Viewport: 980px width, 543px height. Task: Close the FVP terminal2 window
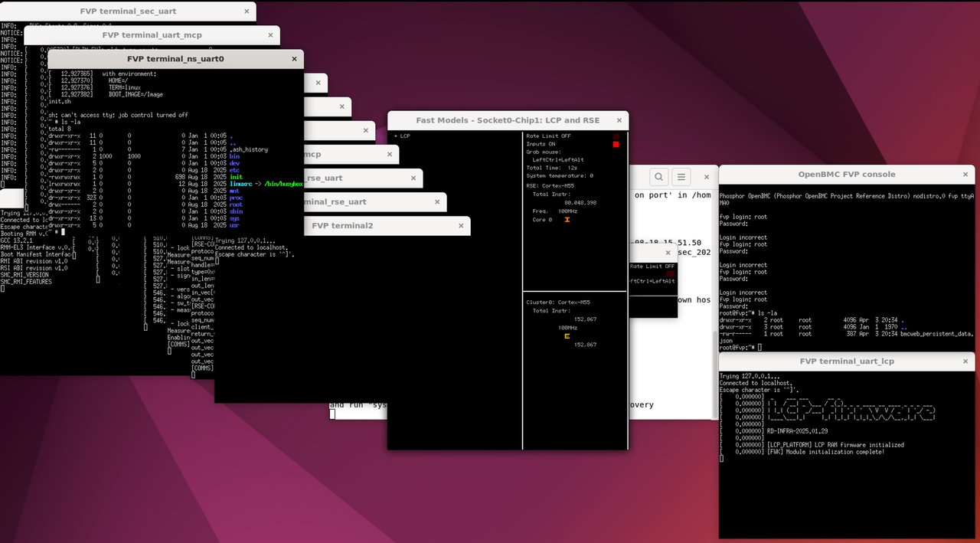coord(460,225)
